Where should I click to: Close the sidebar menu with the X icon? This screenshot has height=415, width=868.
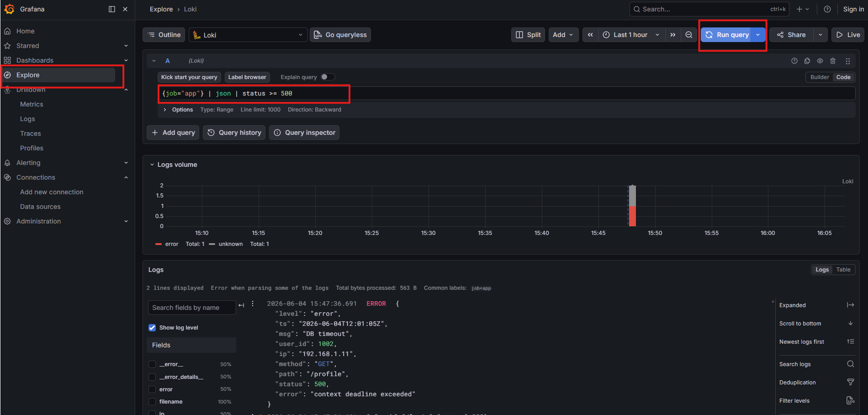(x=125, y=9)
